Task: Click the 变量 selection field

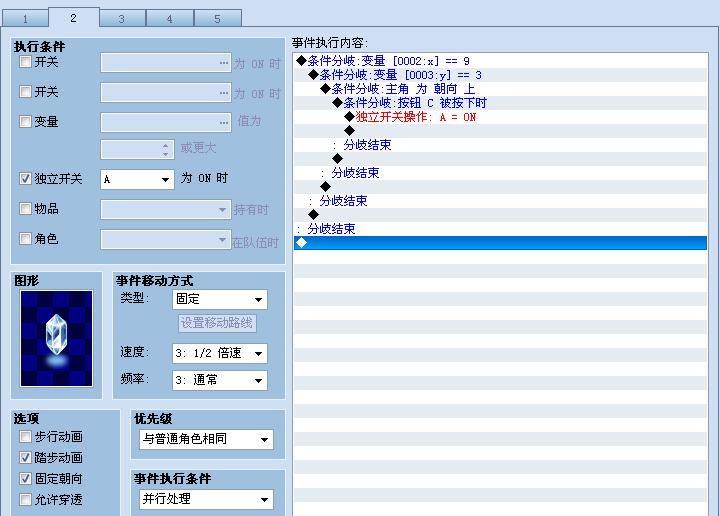Action: point(166,123)
